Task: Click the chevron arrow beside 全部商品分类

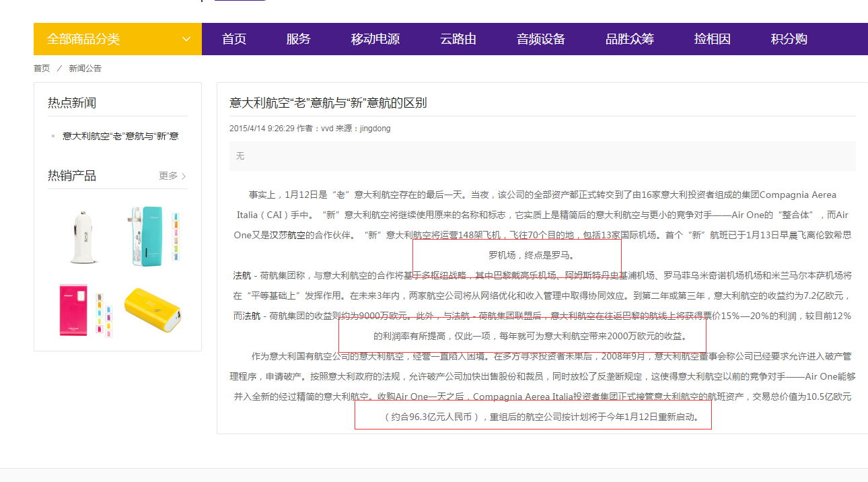Action: pyautogui.click(x=186, y=39)
